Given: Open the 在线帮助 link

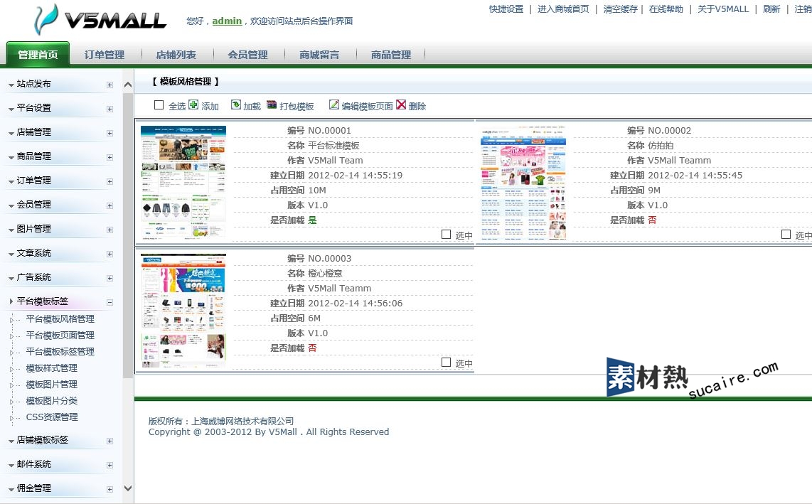Looking at the screenshot, I should coord(666,9).
